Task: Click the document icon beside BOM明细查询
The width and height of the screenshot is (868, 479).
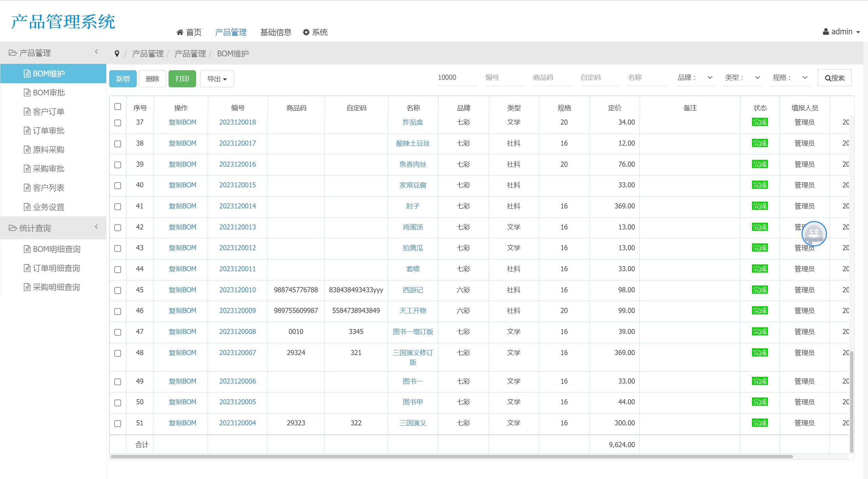Action: (x=27, y=249)
